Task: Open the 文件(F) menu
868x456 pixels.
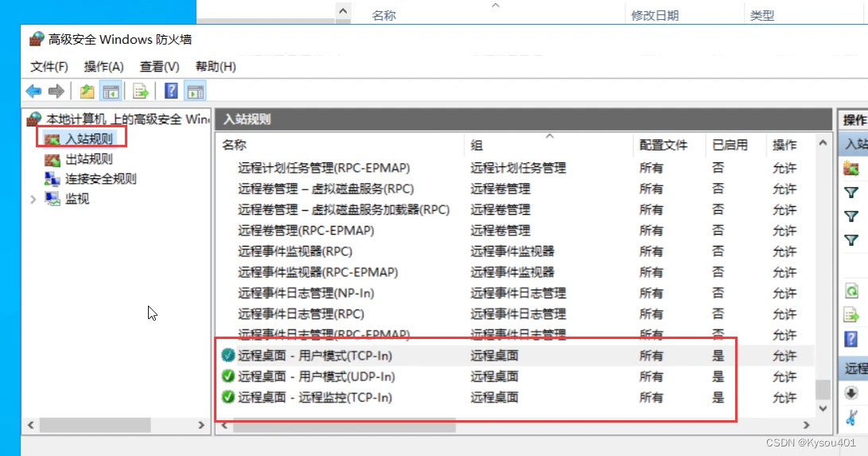Action: [49, 67]
